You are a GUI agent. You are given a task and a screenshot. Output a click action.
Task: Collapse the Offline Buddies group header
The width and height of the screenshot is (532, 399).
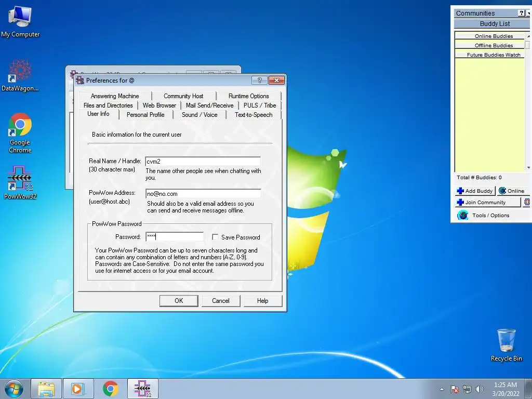point(489,46)
